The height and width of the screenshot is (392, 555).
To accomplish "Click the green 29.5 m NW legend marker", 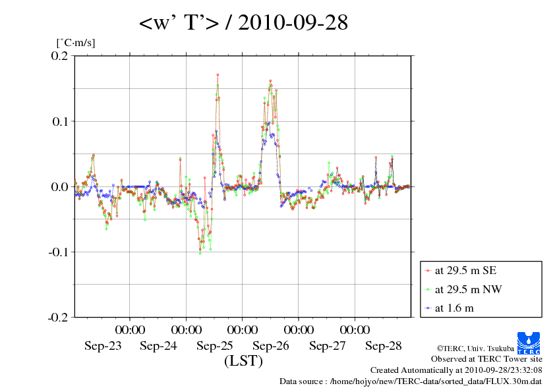I will coord(428,289).
